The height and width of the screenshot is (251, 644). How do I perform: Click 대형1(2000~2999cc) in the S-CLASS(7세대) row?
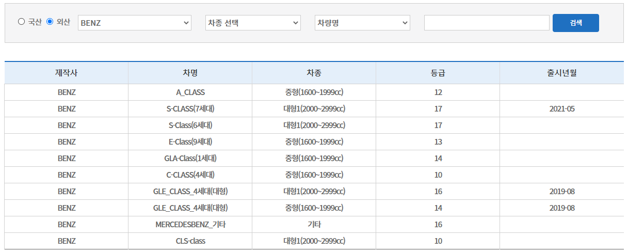[314, 109]
